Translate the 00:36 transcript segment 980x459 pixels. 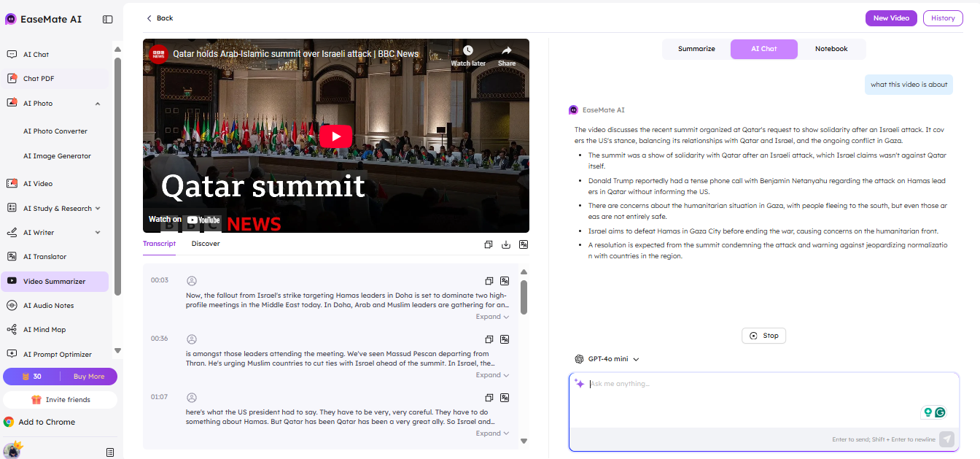tap(505, 339)
